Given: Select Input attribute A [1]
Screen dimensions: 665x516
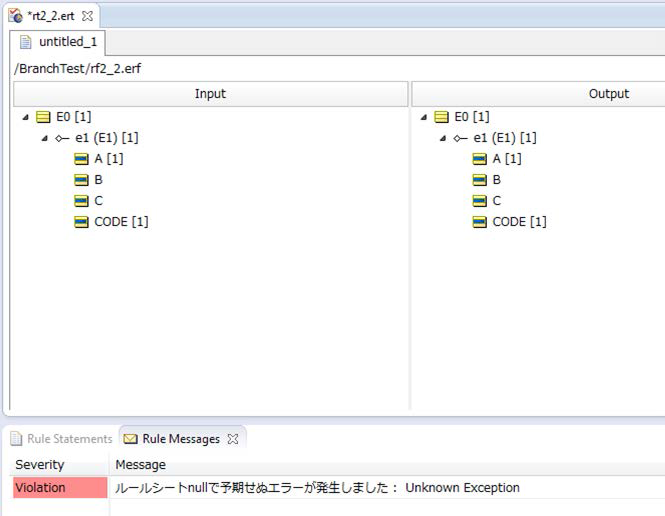Looking at the screenshot, I should pos(109,159).
